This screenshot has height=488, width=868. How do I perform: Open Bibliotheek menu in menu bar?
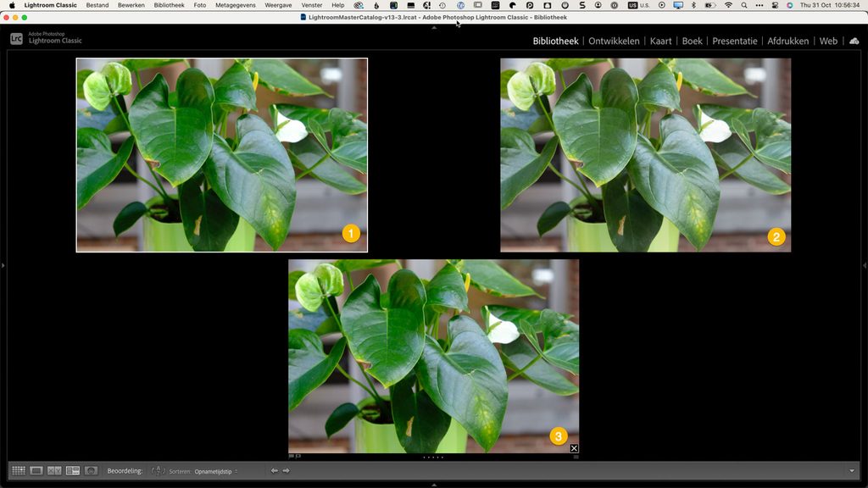(169, 5)
